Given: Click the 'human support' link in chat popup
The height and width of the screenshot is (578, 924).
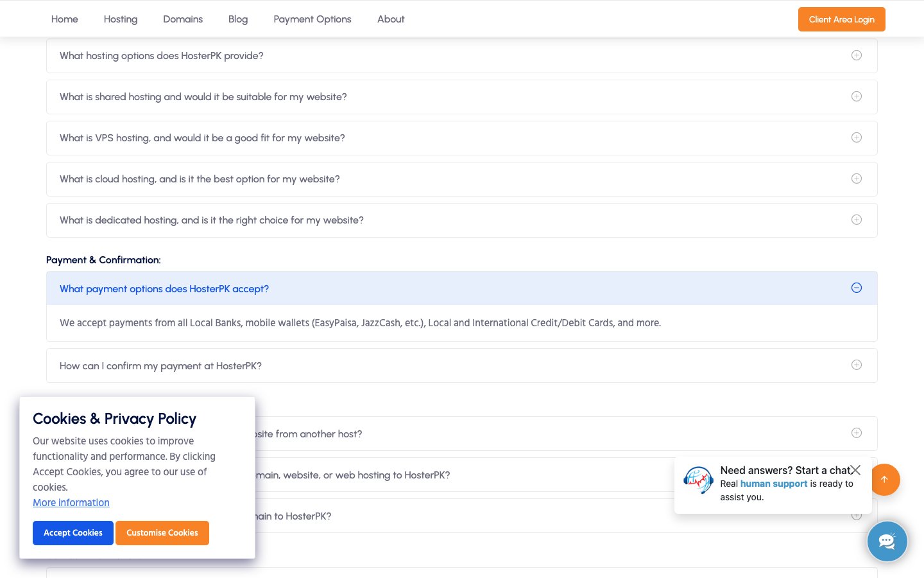Looking at the screenshot, I should point(774,484).
